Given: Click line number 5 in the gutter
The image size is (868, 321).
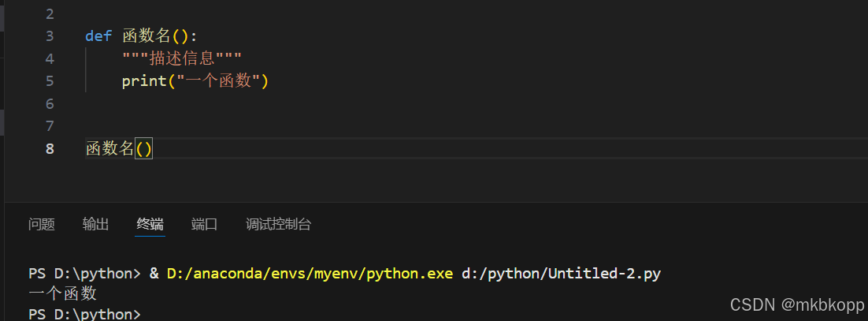Looking at the screenshot, I should click(x=50, y=81).
